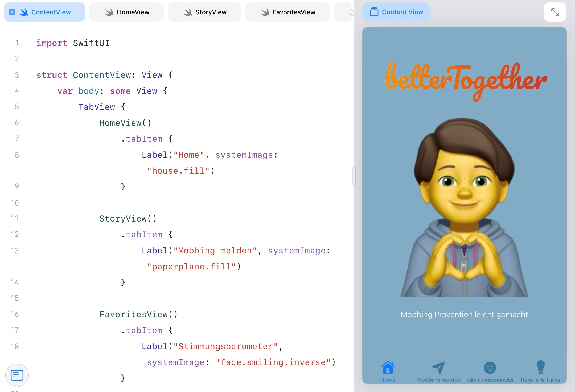Click the 'import' keyword on line 1
The height and width of the screenshot is (392, 575).
[x=52, y=43]
